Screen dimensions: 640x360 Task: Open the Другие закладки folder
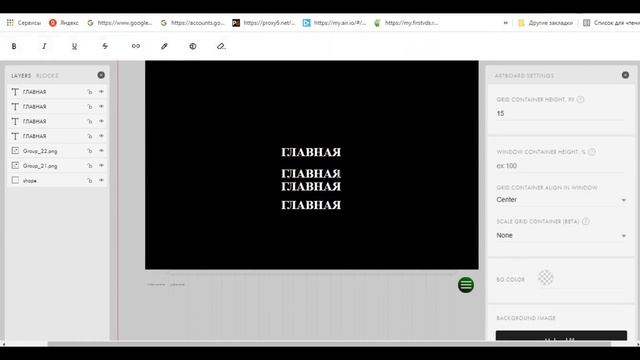point(545,23)
